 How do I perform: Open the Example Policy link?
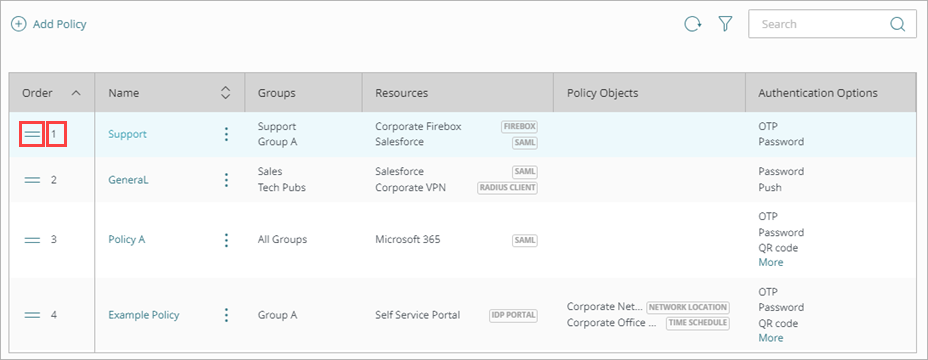click(144, 315)
